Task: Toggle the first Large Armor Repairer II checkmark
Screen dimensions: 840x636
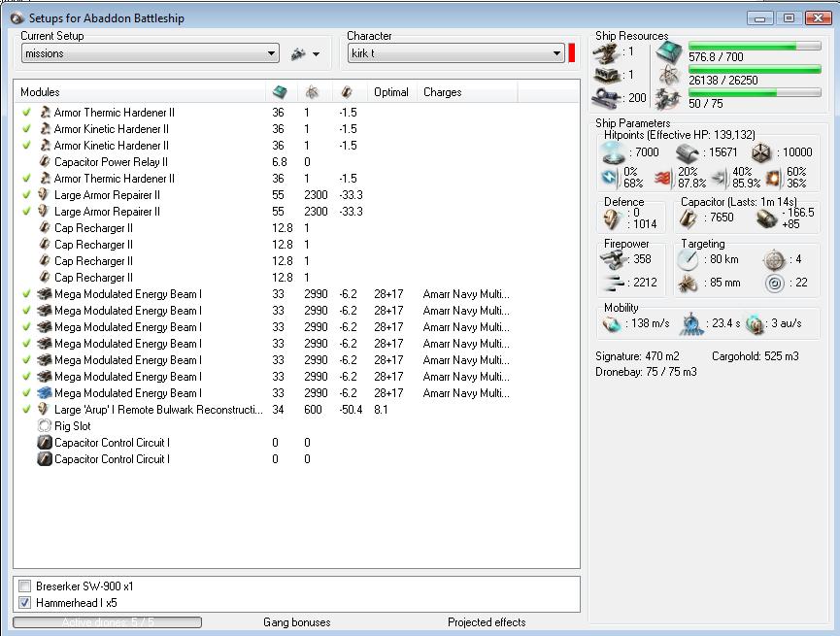Action: 26,195
